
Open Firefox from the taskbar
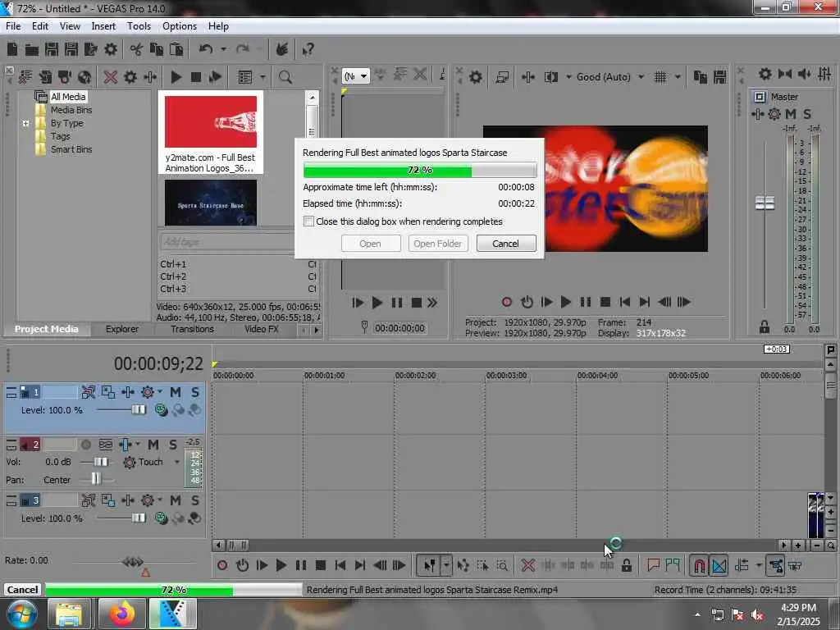pyautogui.click(x=122, y=614)
